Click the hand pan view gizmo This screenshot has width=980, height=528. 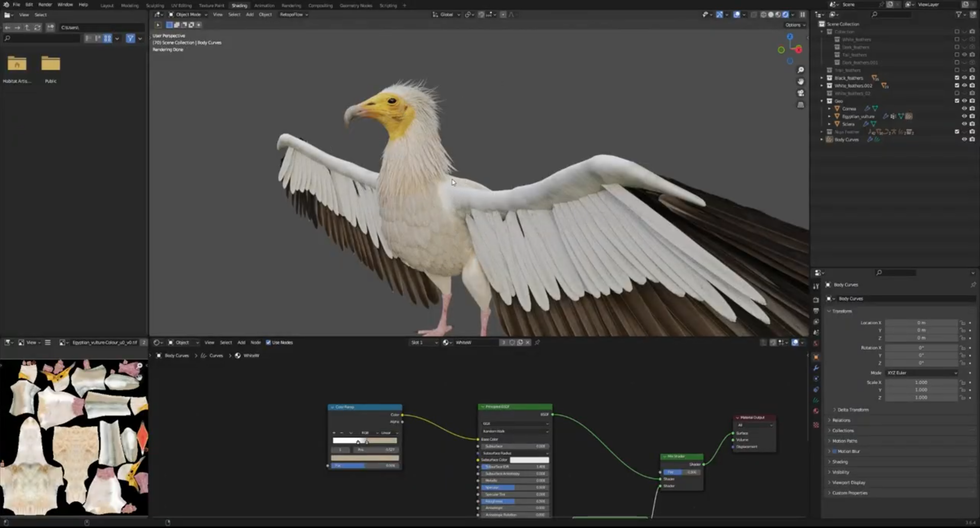pos(800,82)
